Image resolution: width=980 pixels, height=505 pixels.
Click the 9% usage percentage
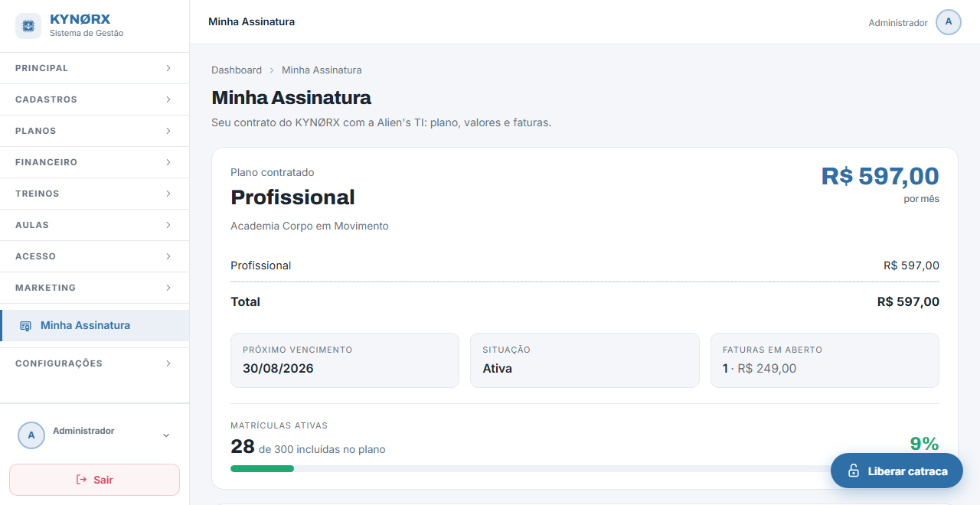(924, 444)
